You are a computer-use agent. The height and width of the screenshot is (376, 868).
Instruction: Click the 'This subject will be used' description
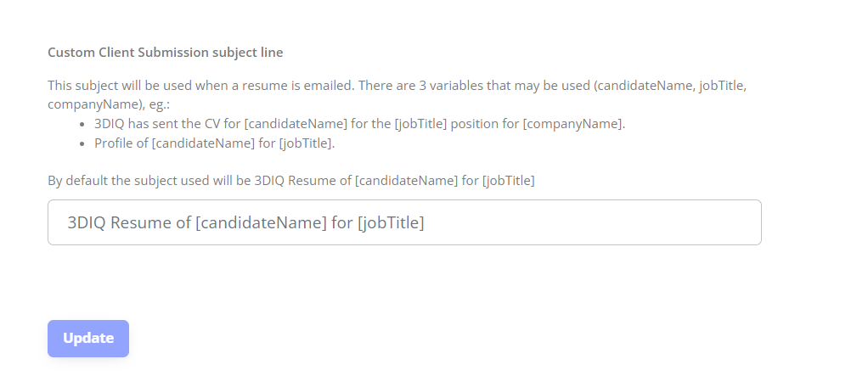pyautogui.click(x=397, y=94)
